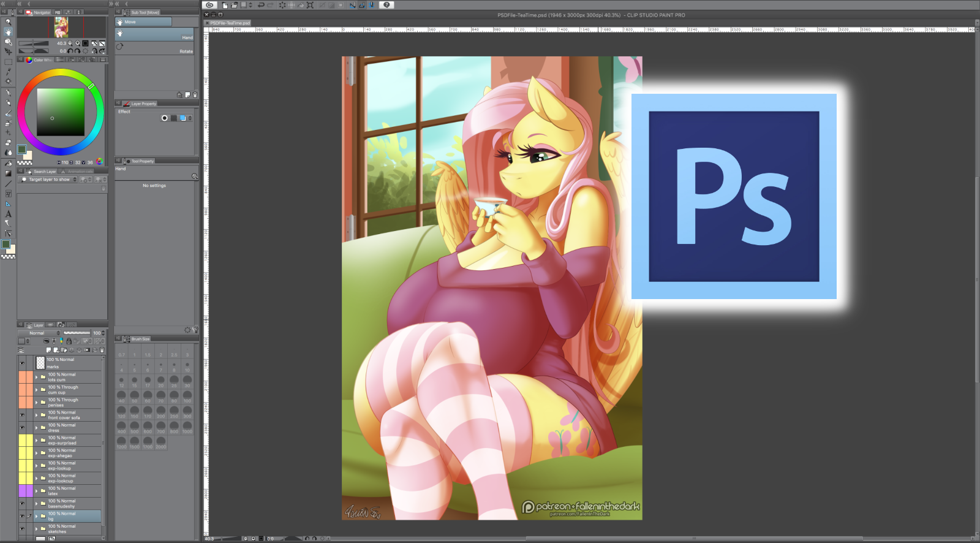
Task: Click the Undo arrow in command bar
Action: click(x=261, y=5)
